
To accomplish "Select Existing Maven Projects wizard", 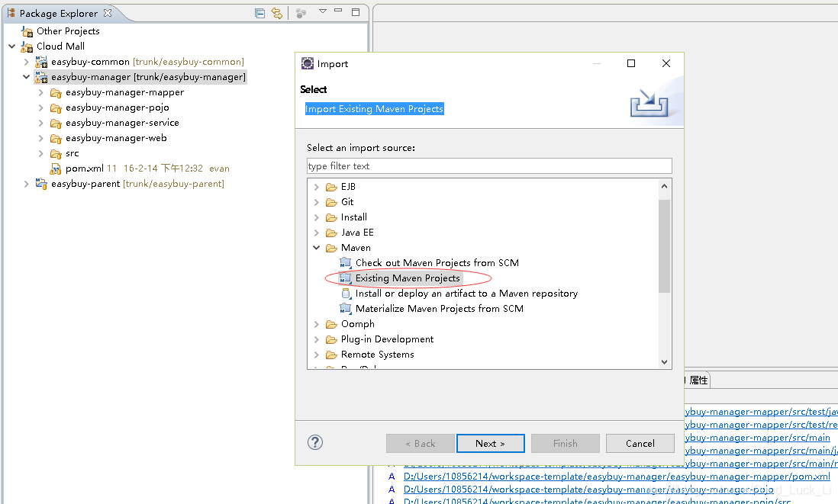I will (408, 278).
